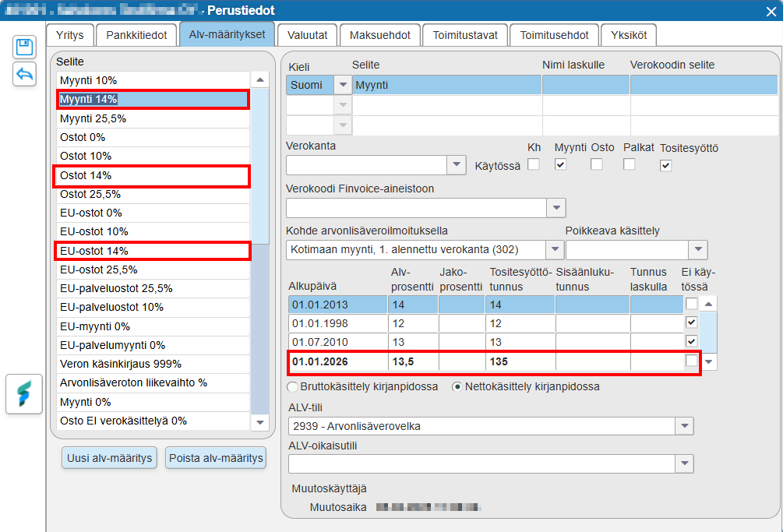Click the blue-green logo icon in sidebar
Screen dimensions: 783x532
[x=24, y=394]
